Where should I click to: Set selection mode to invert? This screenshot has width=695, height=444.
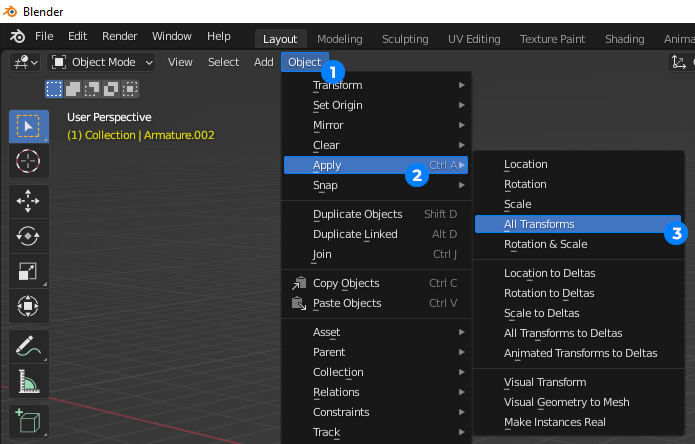pyautogui.click(x=111, y=89)
